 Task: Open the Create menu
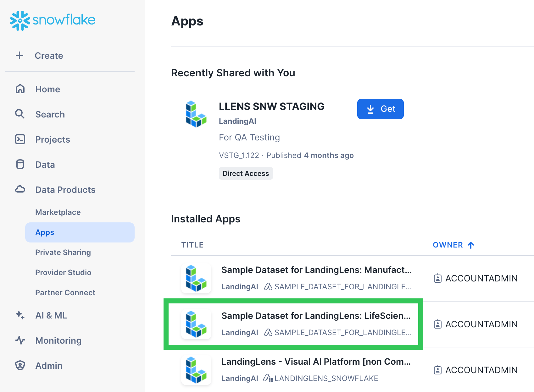(x=70, y=56)
